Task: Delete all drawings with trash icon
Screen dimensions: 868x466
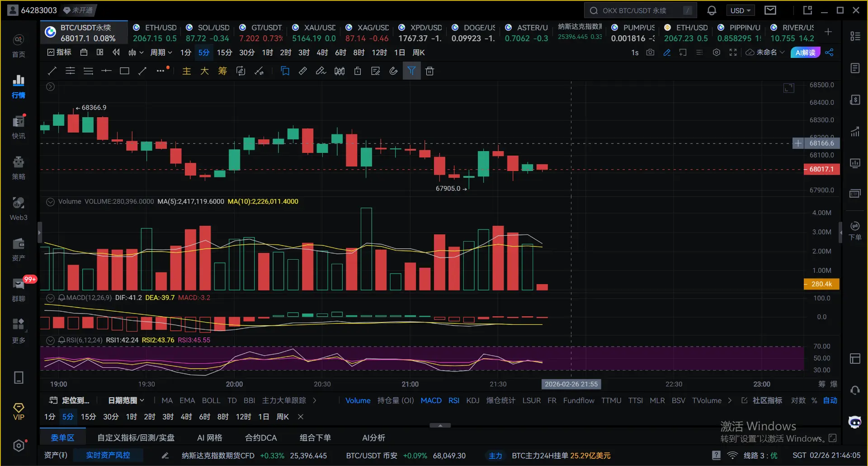Action: click(429, 71)
